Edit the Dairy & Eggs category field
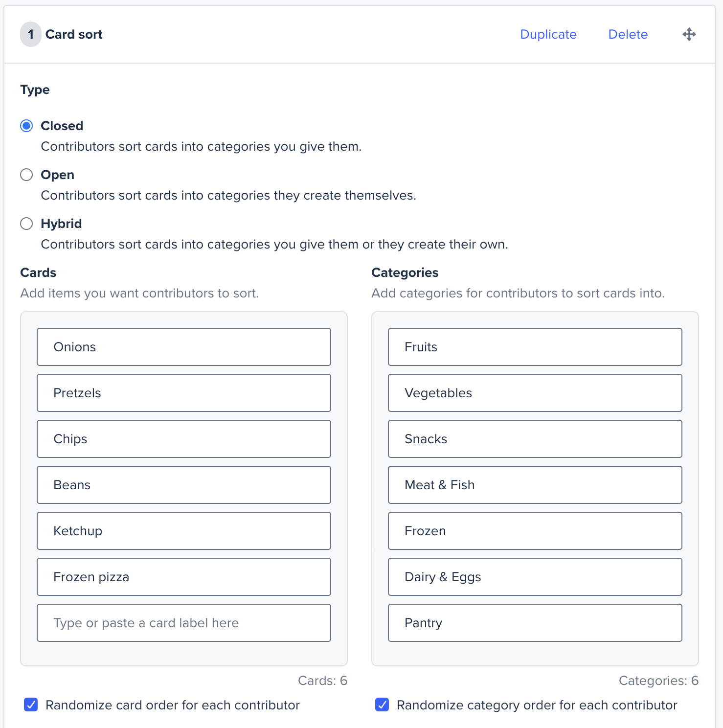The image size is (723, 728). [535, 577]
